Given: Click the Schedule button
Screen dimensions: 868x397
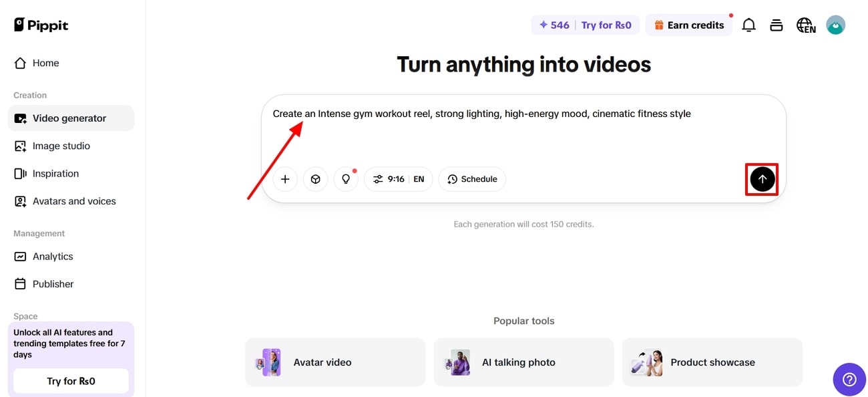Looking at the screenshot, I should 472,179.
